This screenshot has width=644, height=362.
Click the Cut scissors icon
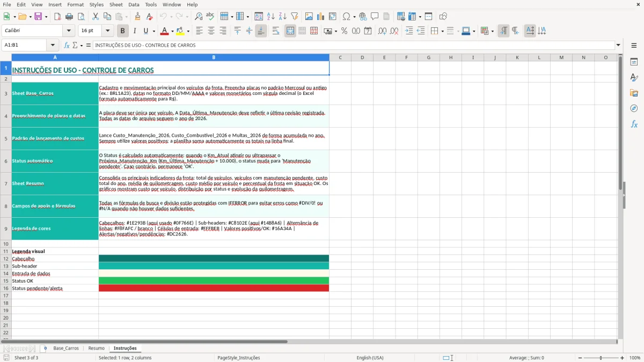coord(96,17)
